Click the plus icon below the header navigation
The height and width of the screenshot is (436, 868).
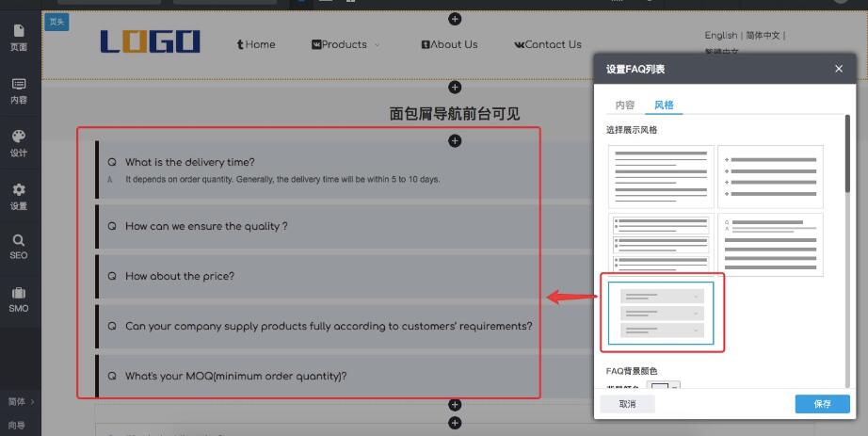click(x=455, y=88)
